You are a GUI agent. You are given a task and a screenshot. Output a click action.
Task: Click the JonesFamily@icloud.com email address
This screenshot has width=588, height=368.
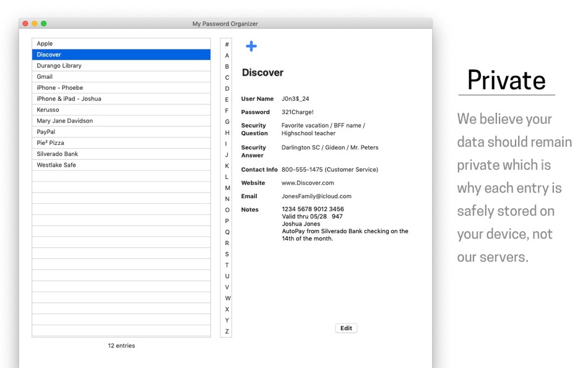(317, 196)
